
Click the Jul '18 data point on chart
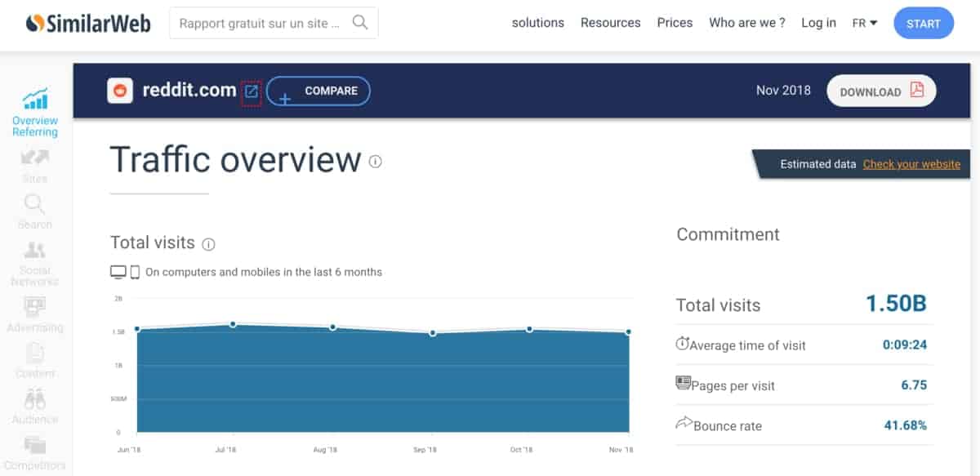tap(233, 324)
